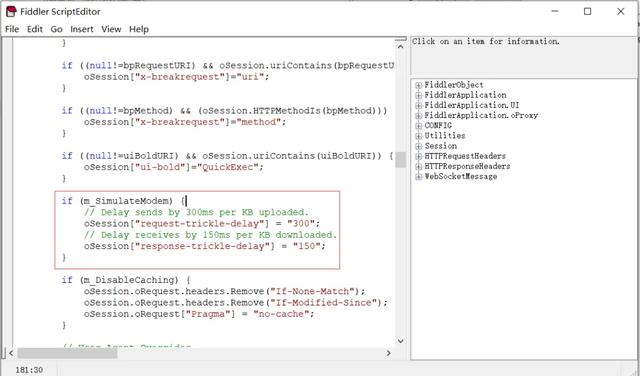Select the Session tree item

[x=440, y=146]
